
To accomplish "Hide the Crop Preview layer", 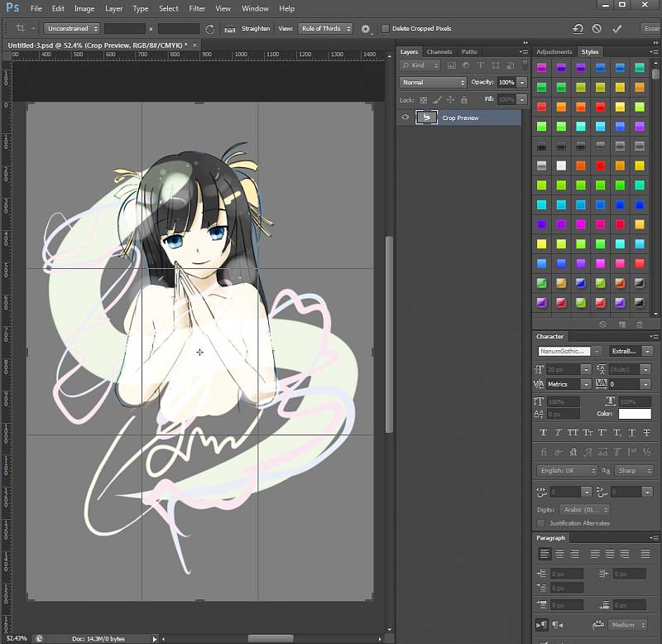I will [x=405, y=118].
